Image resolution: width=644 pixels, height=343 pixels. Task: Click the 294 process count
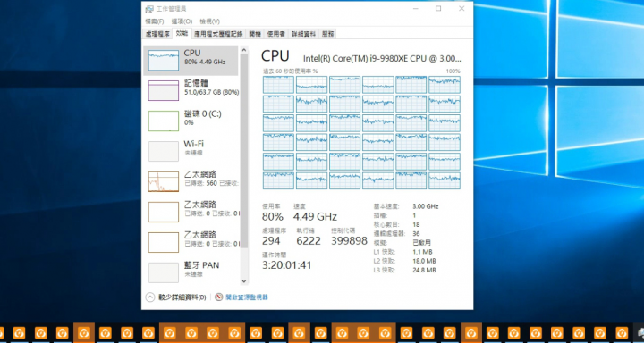pyautogui.click(x=271, y=241)
